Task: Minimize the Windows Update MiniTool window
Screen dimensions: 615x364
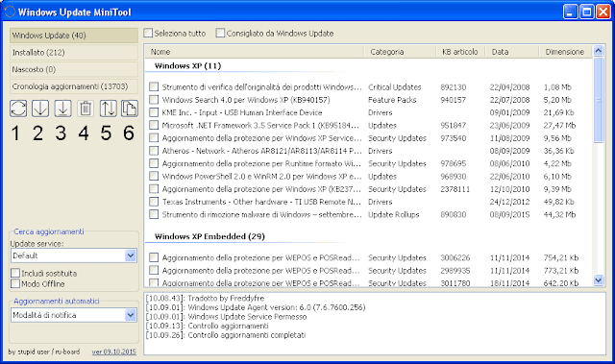Action: click(571, 12)
